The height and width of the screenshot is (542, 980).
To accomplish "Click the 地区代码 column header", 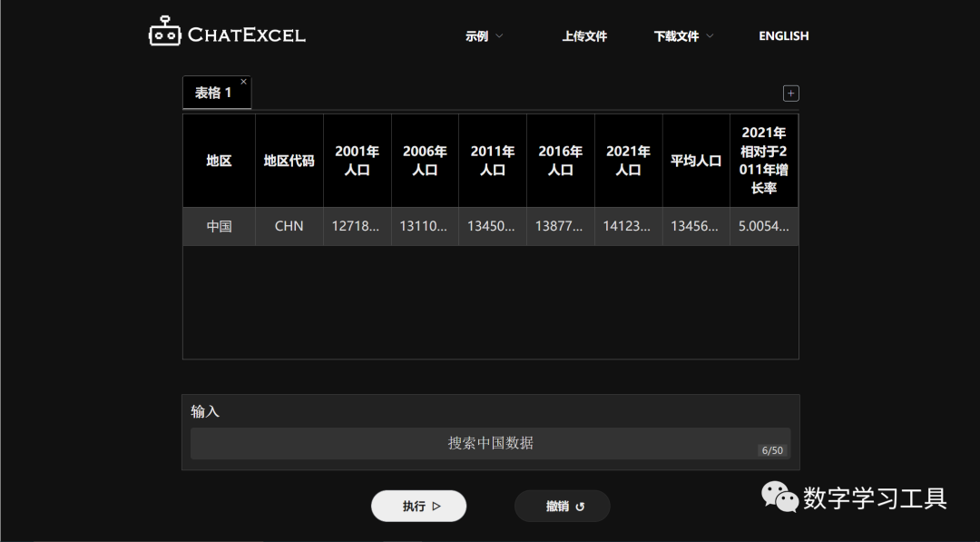I will (x=289, y=161).
